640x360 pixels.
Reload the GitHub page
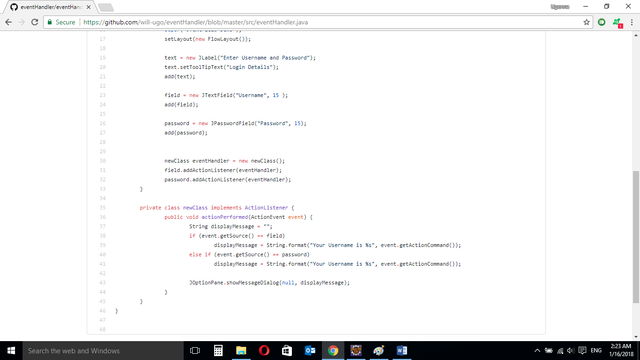point(35,22)
